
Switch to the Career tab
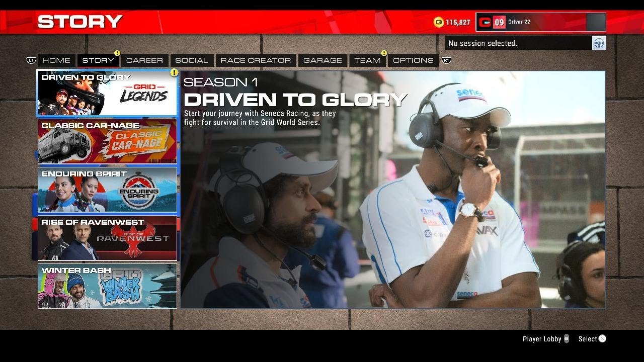[144, 60]
